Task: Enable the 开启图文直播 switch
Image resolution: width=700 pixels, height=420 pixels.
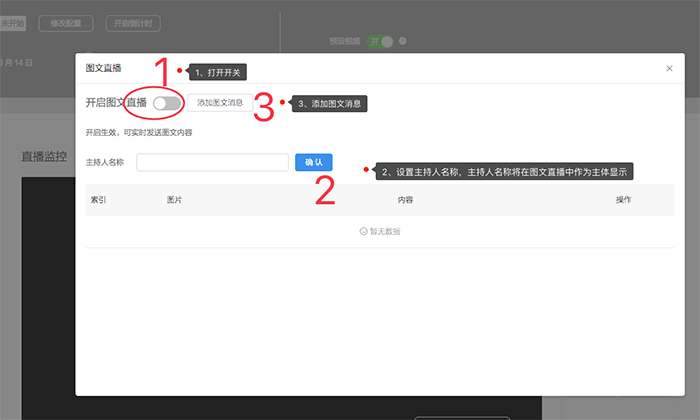Action: tap(167, 103)
